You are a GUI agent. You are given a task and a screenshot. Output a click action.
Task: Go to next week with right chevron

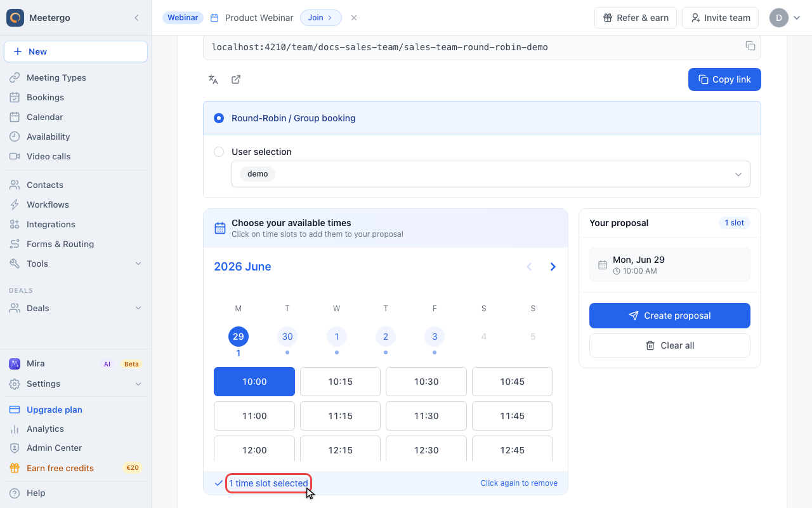point(553,267)
